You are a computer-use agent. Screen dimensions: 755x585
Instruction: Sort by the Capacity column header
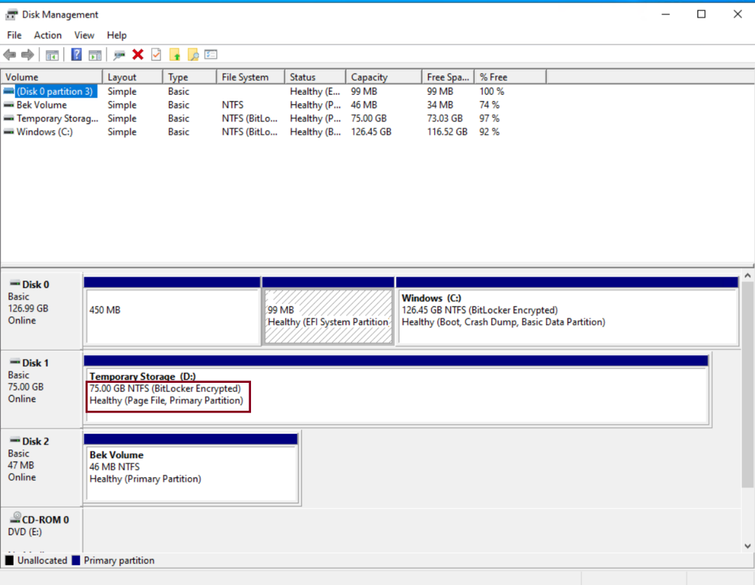pos(384,77)
